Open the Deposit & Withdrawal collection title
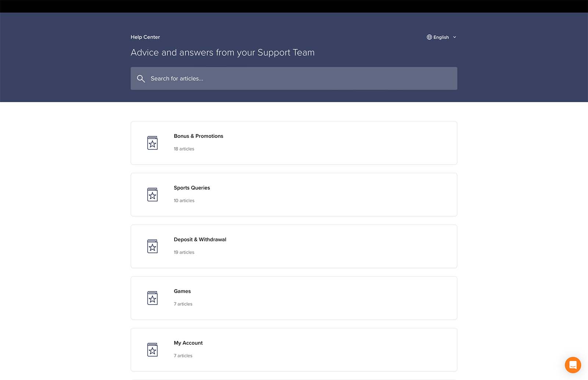Viewport: 588px width, 380px height. point(200,240)
